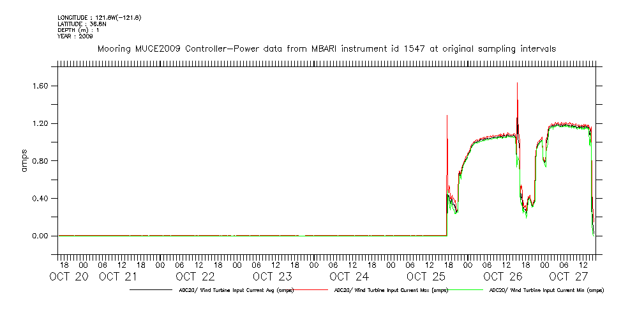Click the tallest red spike above 1.60 amps
The height and width of the screenshot is (322, 644).
pyautogui.click(x=517, y=85)
